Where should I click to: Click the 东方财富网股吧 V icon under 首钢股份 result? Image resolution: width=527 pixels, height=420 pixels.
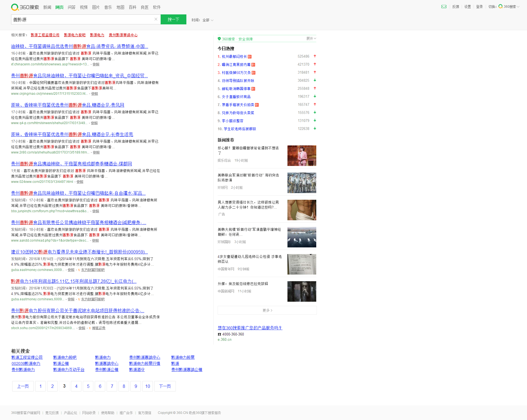[x=79, y=270]
